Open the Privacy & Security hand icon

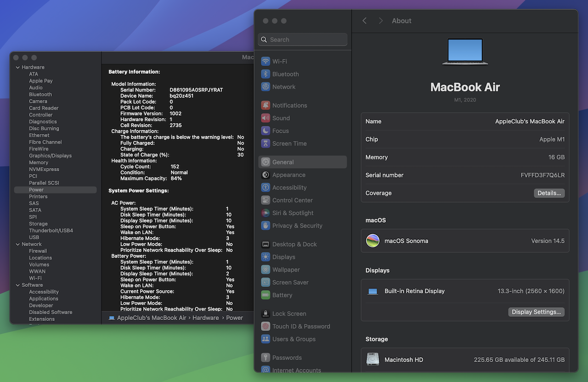tap(266, 225)
